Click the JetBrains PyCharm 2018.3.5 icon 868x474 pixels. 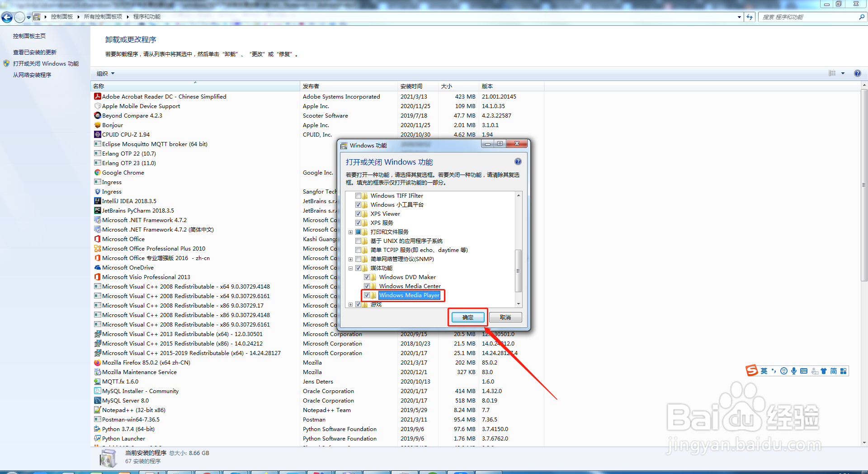tap(97, 210)
